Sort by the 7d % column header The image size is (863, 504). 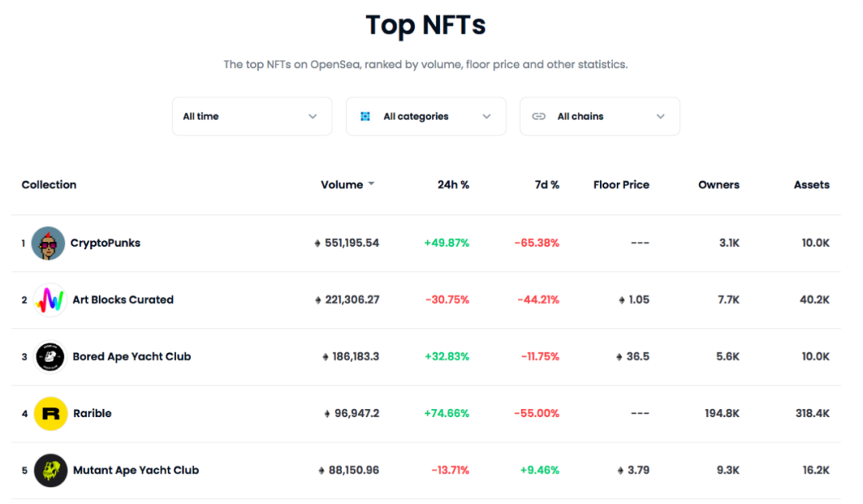[547, 185]
